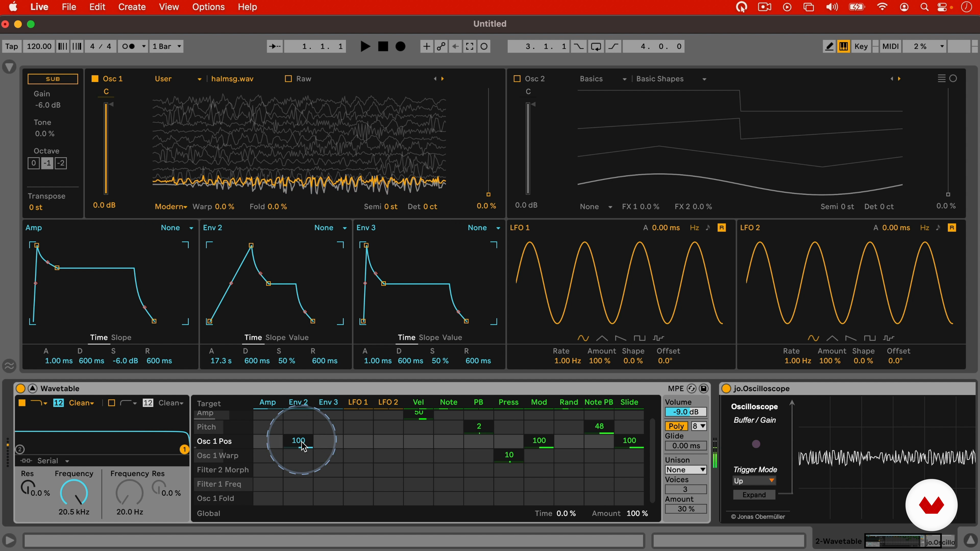Viewport: 980px width, 551px height.
Task: Open the User wavetable category dropdown
Action: [178, 79]
